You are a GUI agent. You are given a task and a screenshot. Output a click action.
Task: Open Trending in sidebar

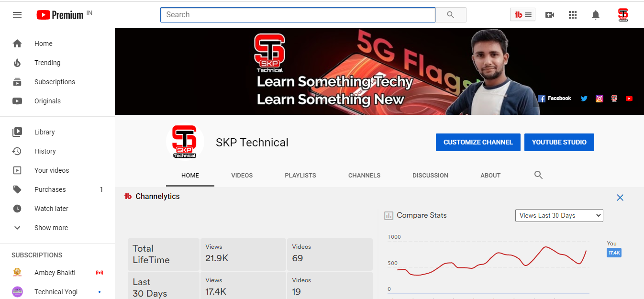(x=57, y=63)
